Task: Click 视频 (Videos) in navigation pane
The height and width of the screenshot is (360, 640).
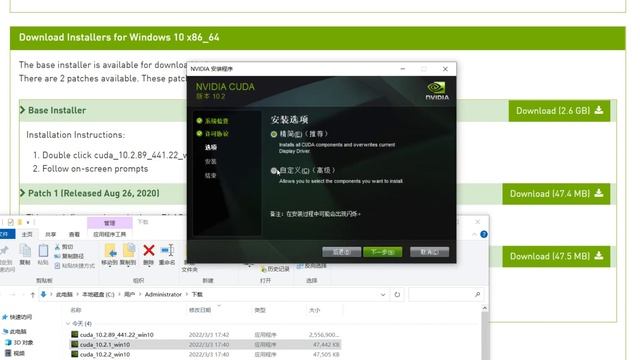Action: pos(19,353)
